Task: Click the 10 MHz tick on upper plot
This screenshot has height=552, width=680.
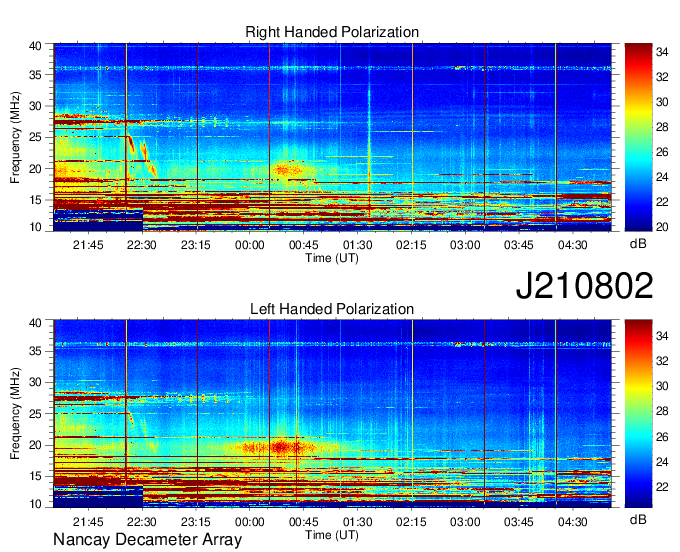Action: click(36, 227)
